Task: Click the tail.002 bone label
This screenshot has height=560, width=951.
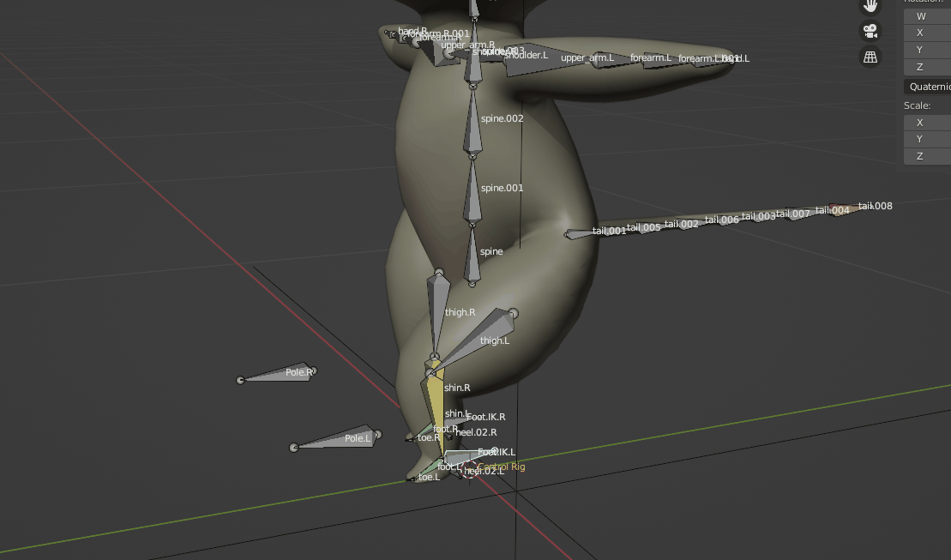Action: click(681, 224)
